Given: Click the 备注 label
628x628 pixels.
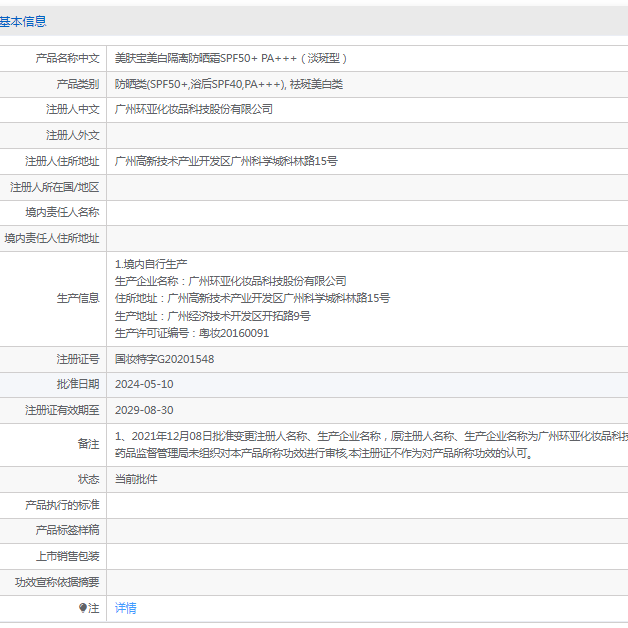Looking at the screenshot, I should [88, 445].
